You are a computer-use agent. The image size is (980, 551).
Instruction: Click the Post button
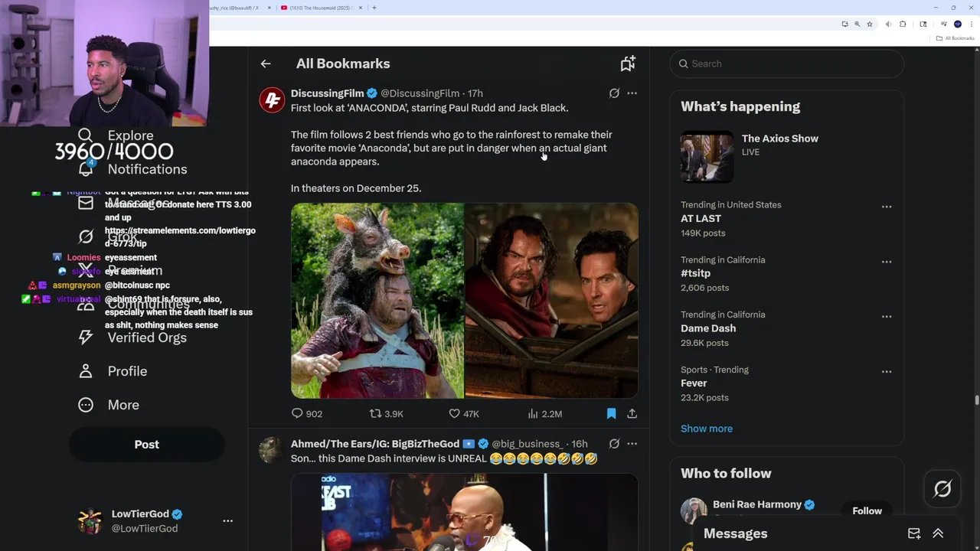tap(147, 445)
